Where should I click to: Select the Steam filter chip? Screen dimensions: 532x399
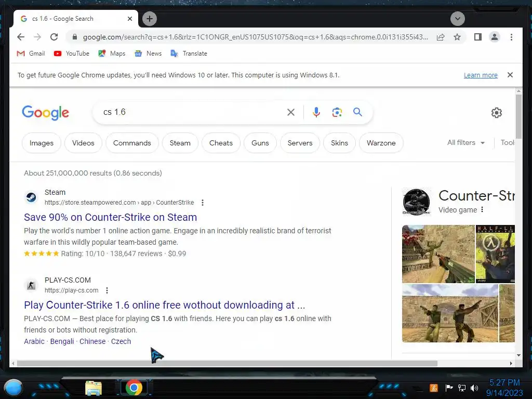[x=180, y=143]
